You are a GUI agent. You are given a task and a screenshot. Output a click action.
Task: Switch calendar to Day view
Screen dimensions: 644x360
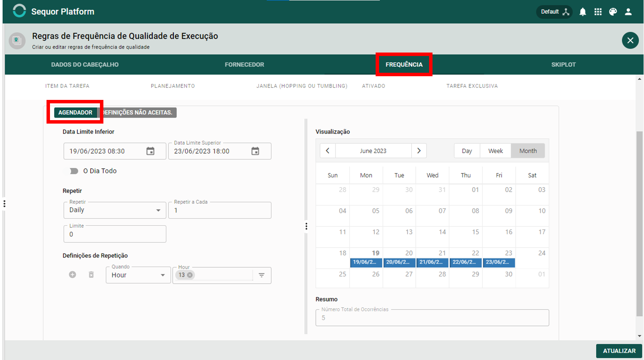click(467, 151)
